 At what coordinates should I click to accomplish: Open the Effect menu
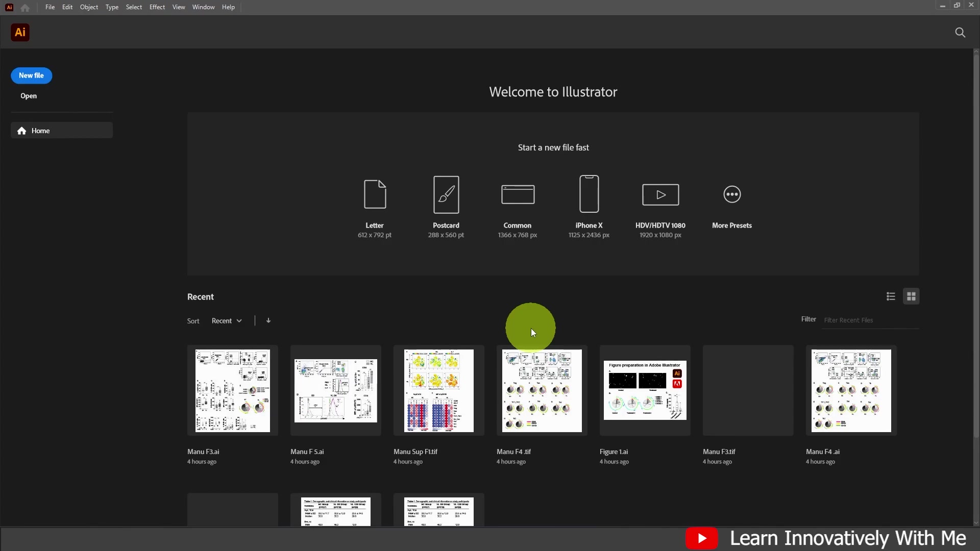point(157,7)
